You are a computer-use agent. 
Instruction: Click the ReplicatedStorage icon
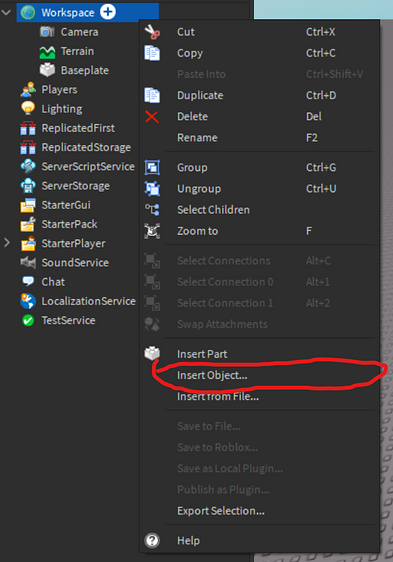point(28,147)
